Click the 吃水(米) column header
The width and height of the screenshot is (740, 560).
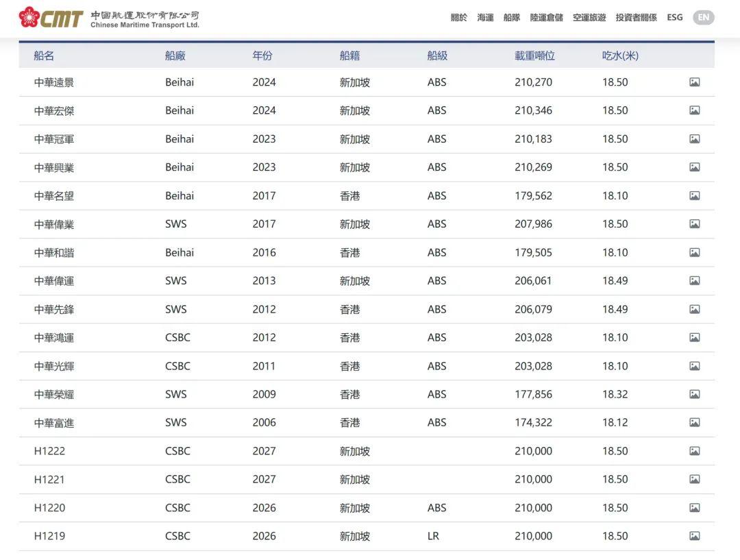(x=620, y=56)
